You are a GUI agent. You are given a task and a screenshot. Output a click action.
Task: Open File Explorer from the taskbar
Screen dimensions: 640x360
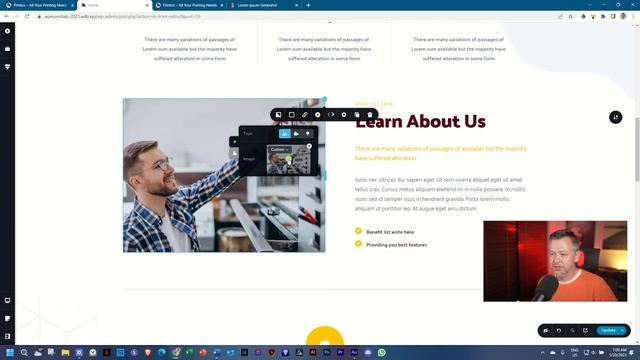click(x=65, y=352)
